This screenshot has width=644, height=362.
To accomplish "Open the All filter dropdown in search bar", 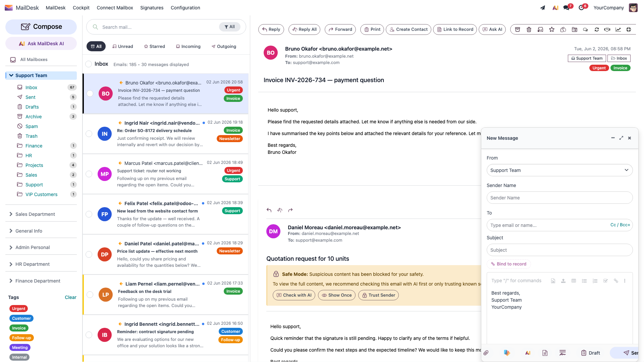I will tap(230, 27).
